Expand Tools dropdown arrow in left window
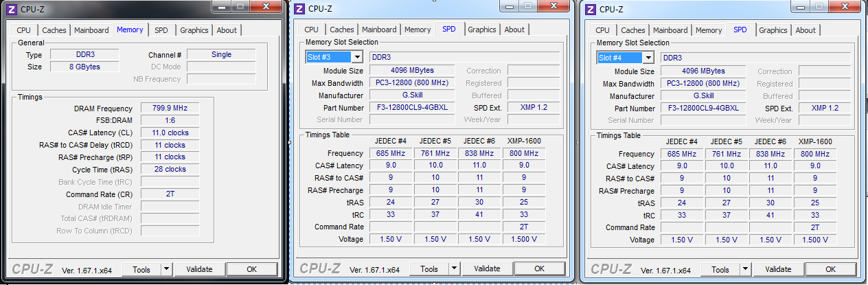This screenshot has height=285, width=868. pyautogui.click(x=167, y=269)
